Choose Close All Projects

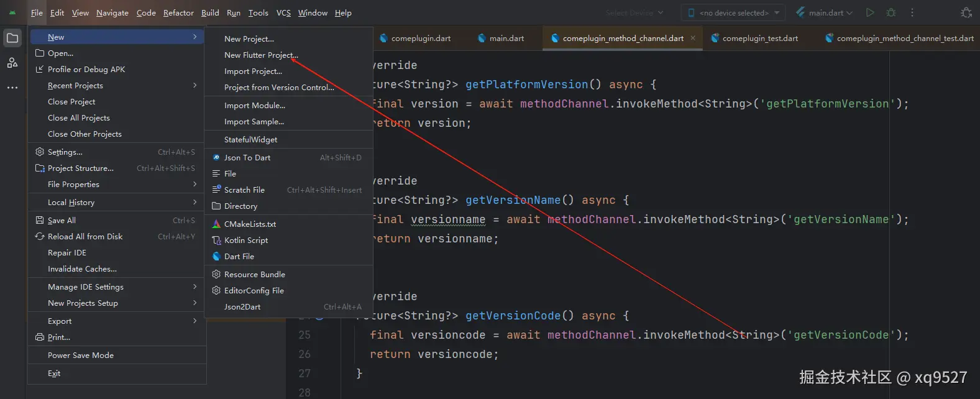click(117, 117)
